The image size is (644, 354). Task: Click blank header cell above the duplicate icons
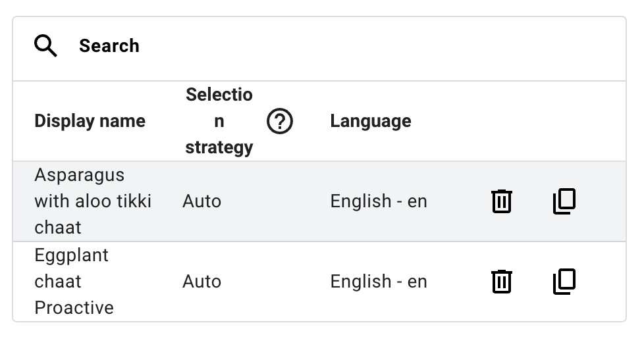(564, 121)
